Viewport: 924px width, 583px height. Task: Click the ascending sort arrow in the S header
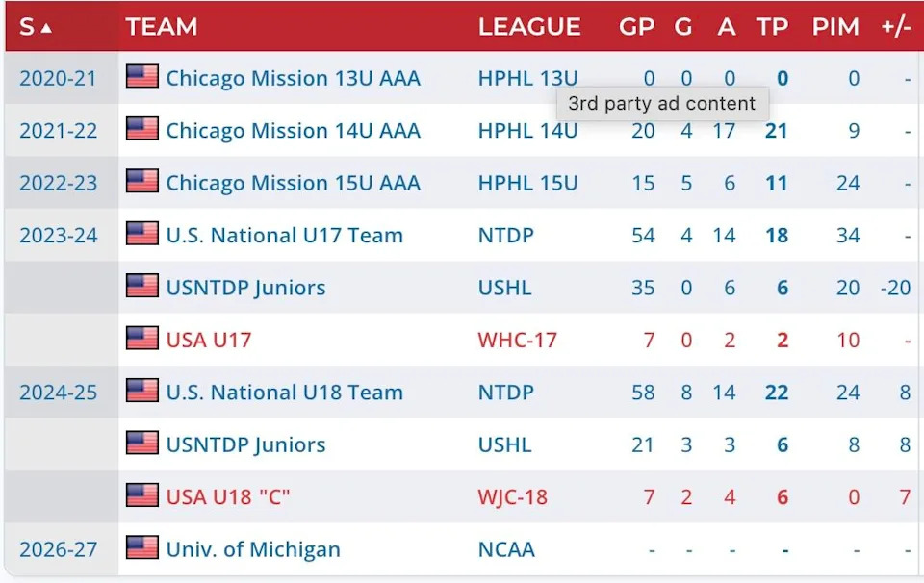(48, 26)
